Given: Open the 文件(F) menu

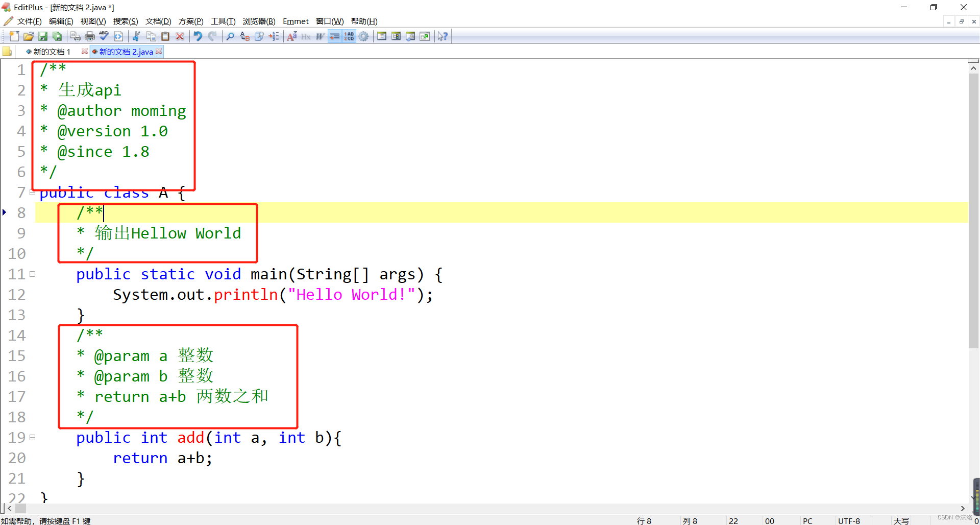Looking at the screenshot, I should tap(29, 21).
